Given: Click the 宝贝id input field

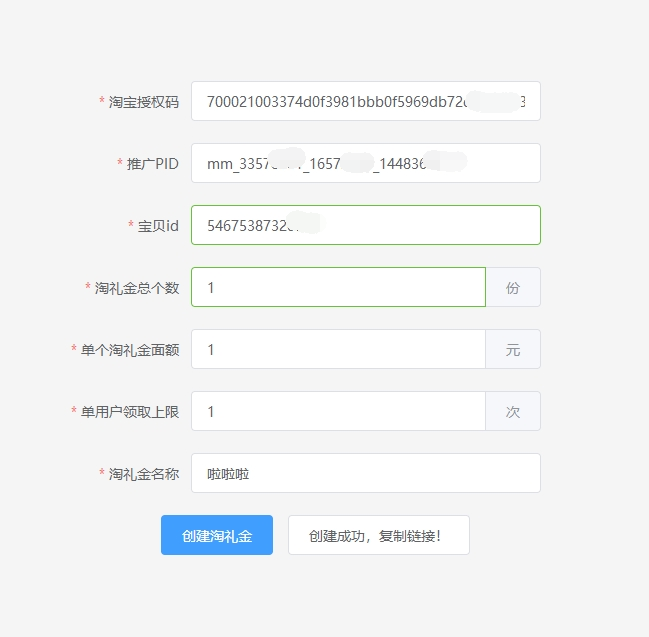Looking at the screenshot, I should pos(365,225).
